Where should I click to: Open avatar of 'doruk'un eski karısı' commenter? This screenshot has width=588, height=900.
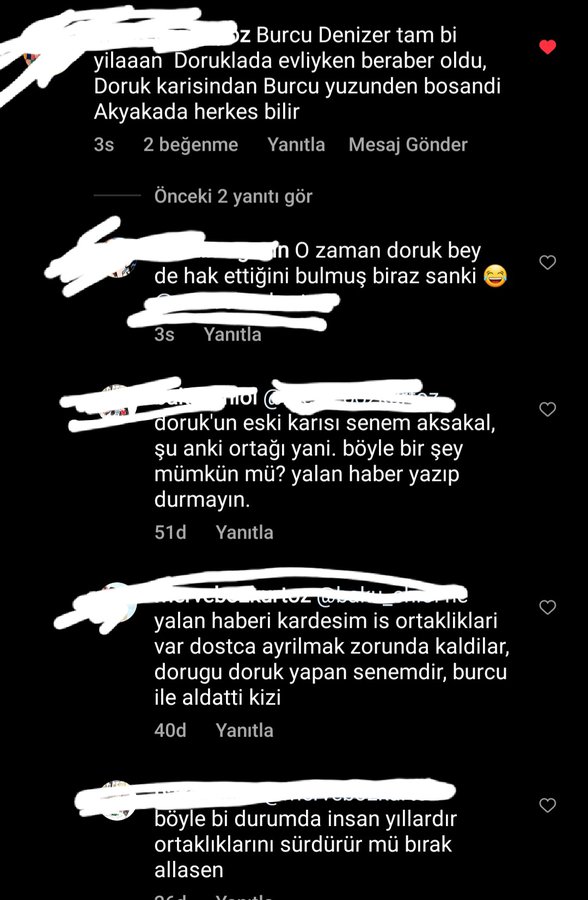click(x=118, y=402)
